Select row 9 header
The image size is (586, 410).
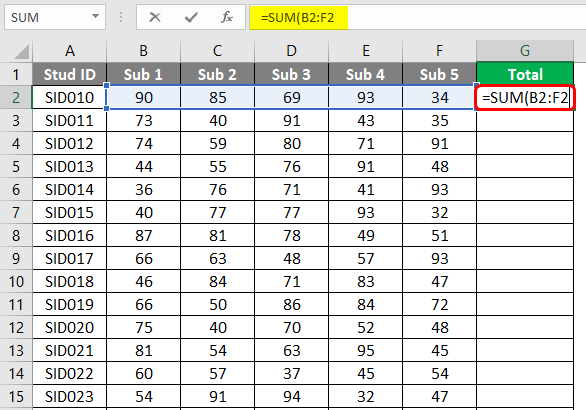16,258
